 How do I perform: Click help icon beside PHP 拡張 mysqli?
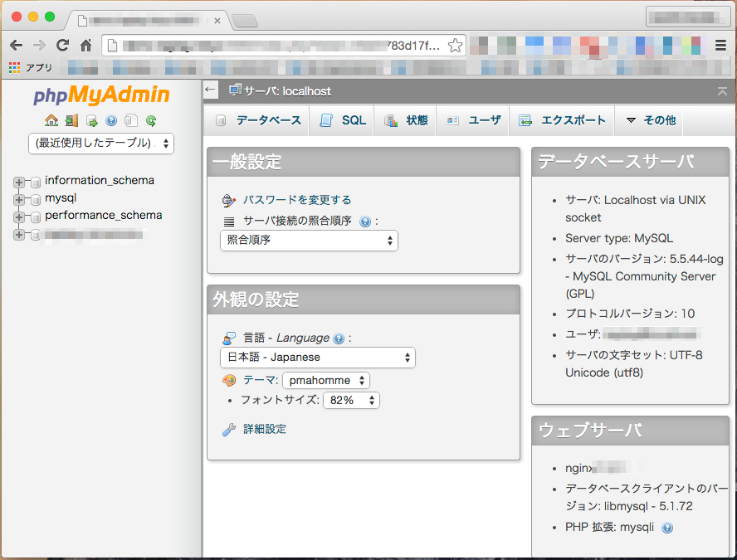[x=667, y=528]
